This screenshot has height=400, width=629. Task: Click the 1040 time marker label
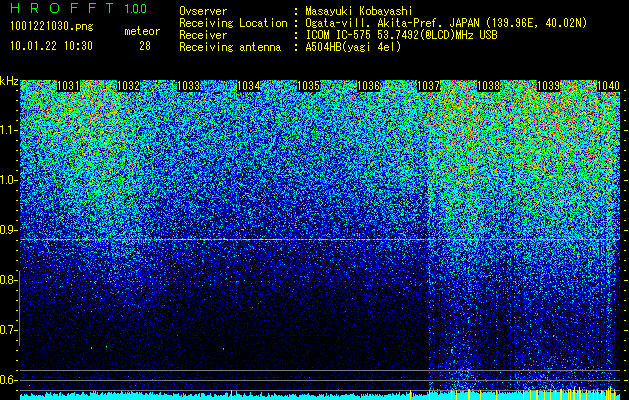point(609,86)
